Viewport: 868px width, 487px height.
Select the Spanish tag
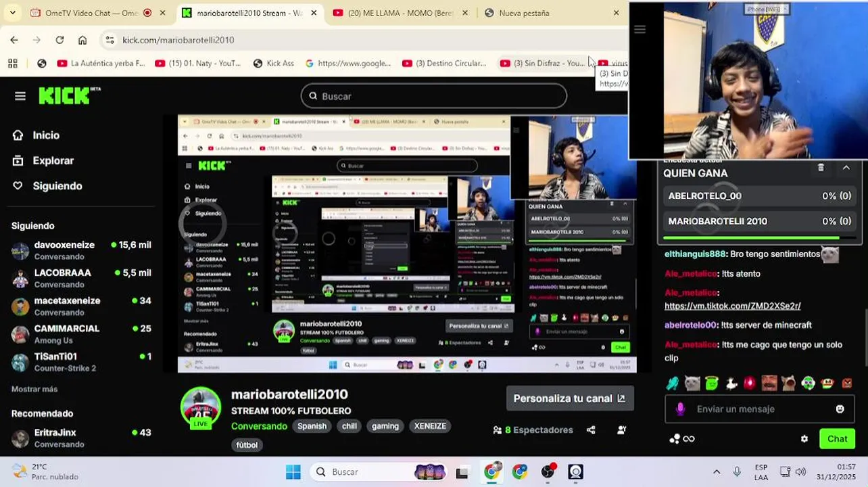point(312,426)
